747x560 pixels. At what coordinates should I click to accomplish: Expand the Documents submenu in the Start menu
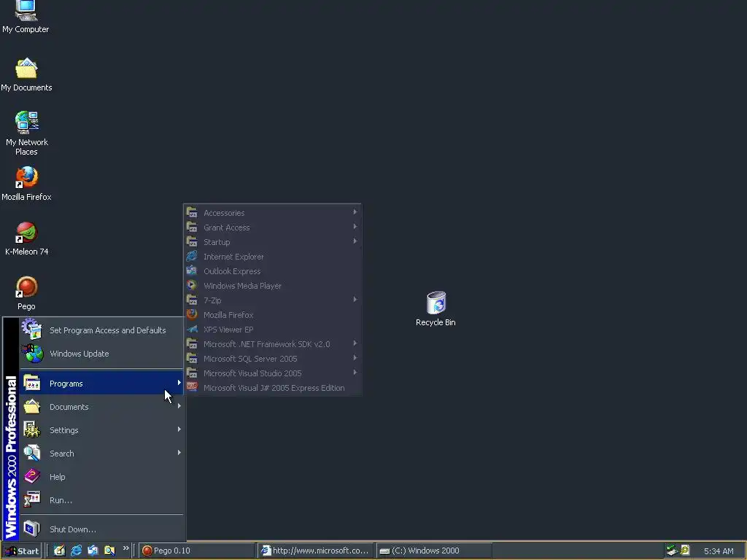click(x=101, y=407)
